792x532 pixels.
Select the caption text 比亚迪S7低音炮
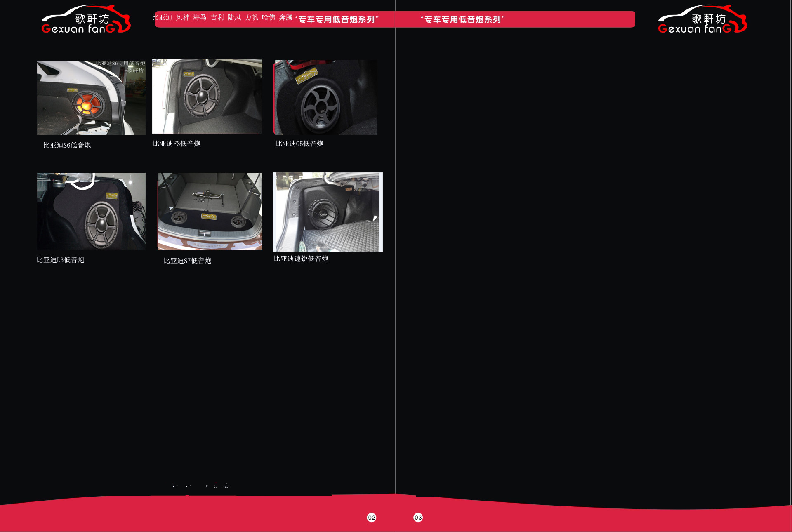pos(187,261)
